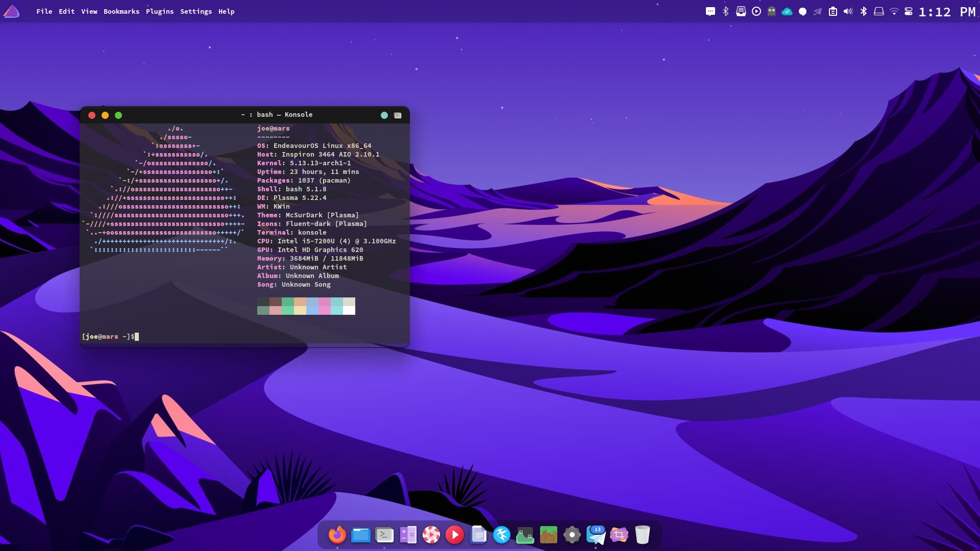Open the Trash in the dock
The height and width of the screenshot is (551, 980).
pos(643,535)
